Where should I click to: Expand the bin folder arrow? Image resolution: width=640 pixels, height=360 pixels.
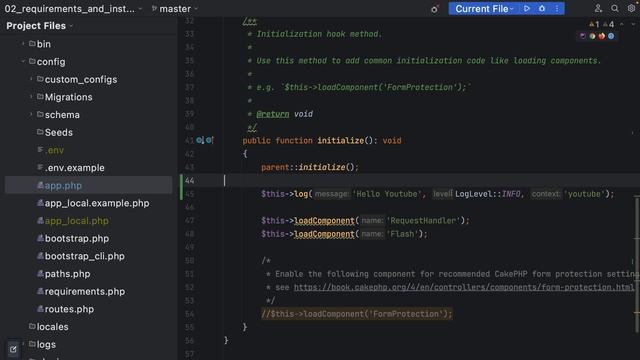[x=23, y=44]
